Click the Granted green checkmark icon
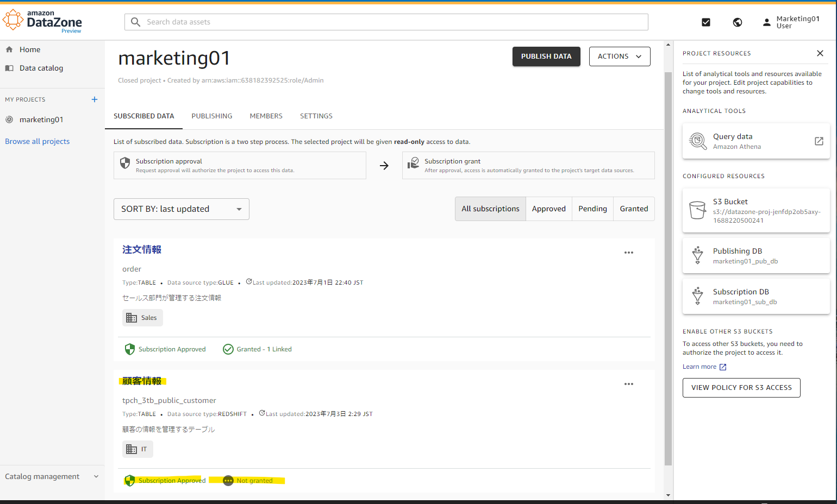This screenshot has height=504, width=837. 228,349
